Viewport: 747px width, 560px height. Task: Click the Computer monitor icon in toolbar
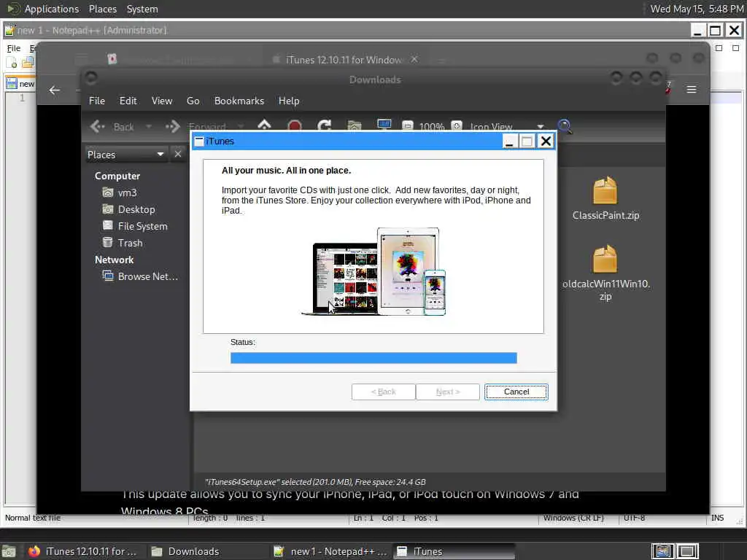(384, 125)
